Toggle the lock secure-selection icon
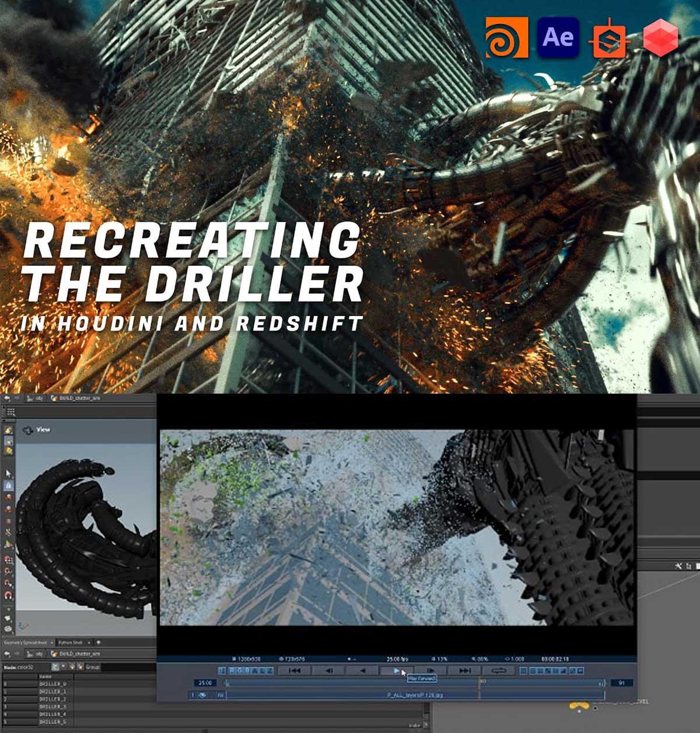The height and width of the screenshot is (733, 700). [x=8, y=485]
